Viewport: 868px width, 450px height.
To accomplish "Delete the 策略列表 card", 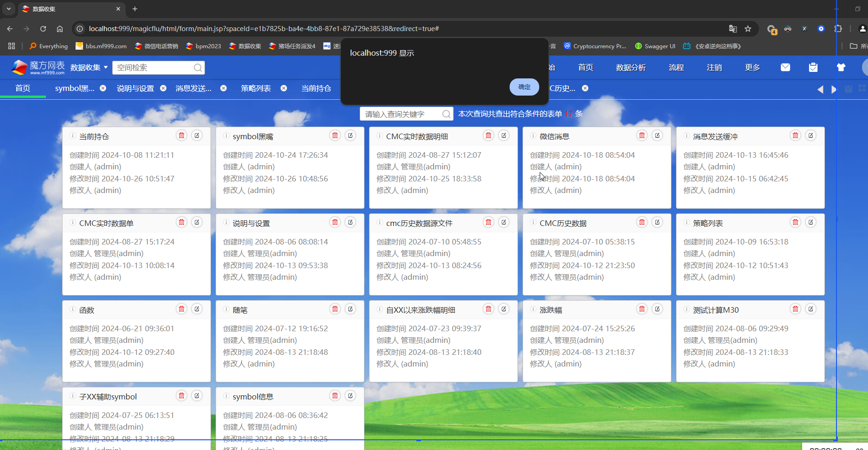I will [796, 222].
